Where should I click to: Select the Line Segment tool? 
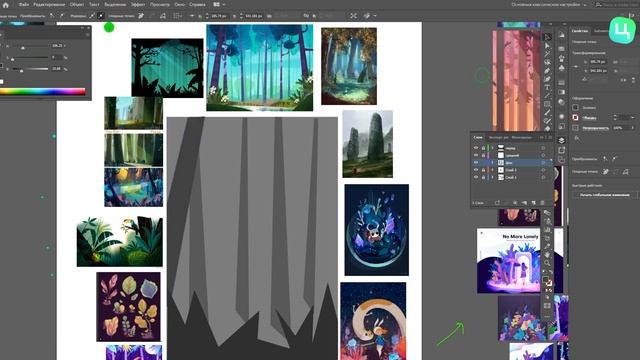pos(547,96)
